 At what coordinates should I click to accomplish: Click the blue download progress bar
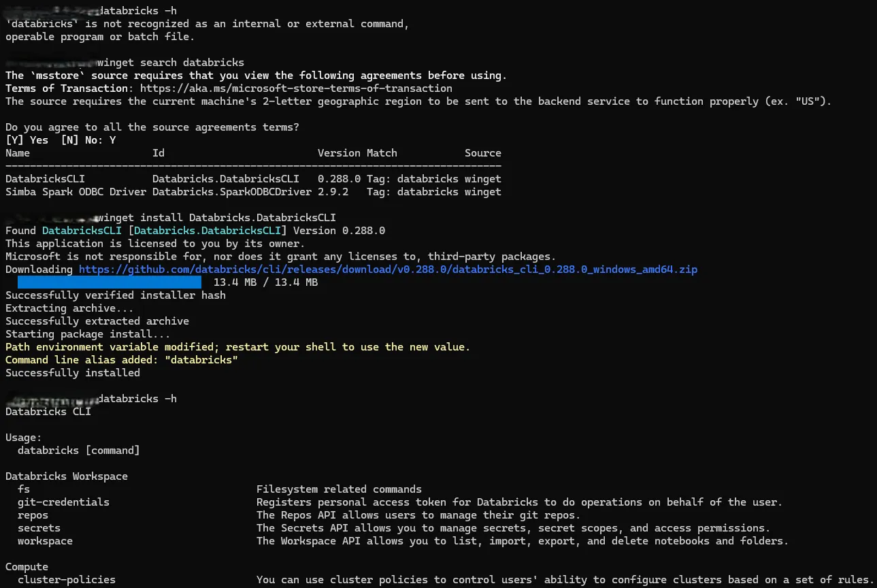110,282
